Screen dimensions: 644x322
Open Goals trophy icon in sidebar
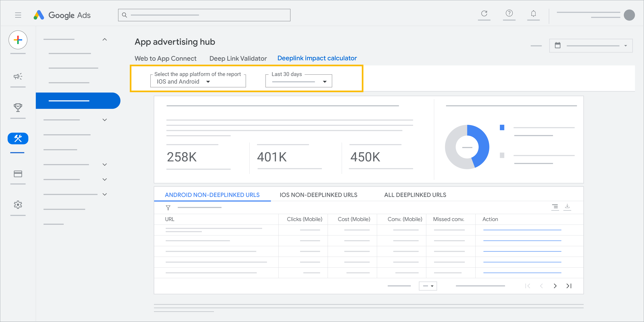tap(18, 107)
